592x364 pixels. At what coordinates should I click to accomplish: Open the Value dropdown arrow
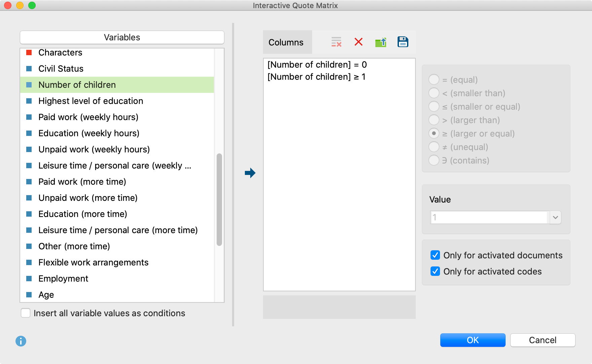[x=555, y=217]
